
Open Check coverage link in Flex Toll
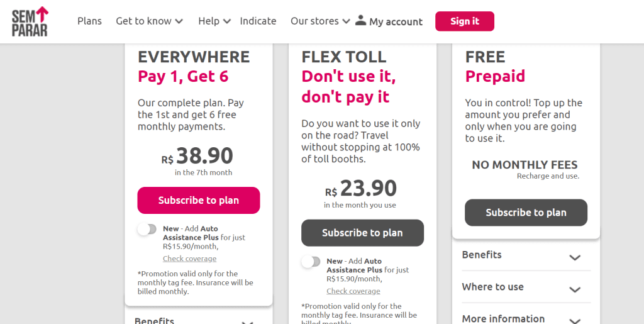[x=353, y=291]
